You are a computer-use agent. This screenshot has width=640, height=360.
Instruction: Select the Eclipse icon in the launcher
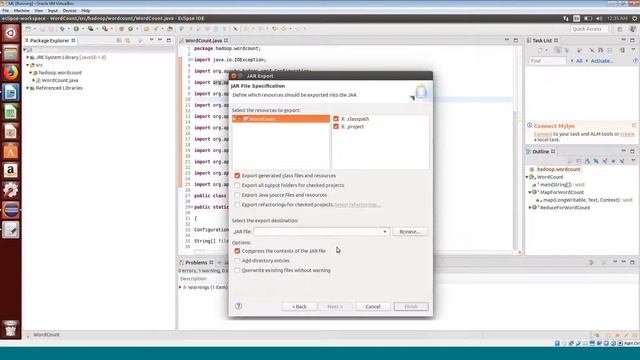(x=11, y=210)
